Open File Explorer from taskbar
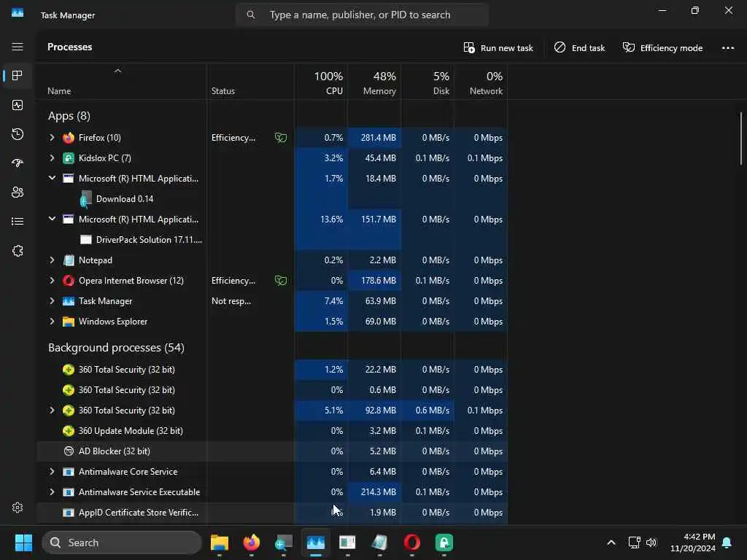 point(219,542)
